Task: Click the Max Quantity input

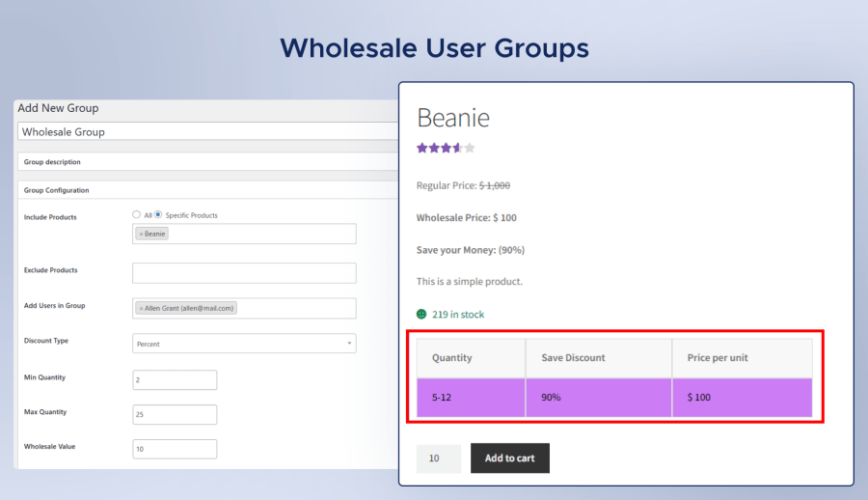Action: [175, 414]
